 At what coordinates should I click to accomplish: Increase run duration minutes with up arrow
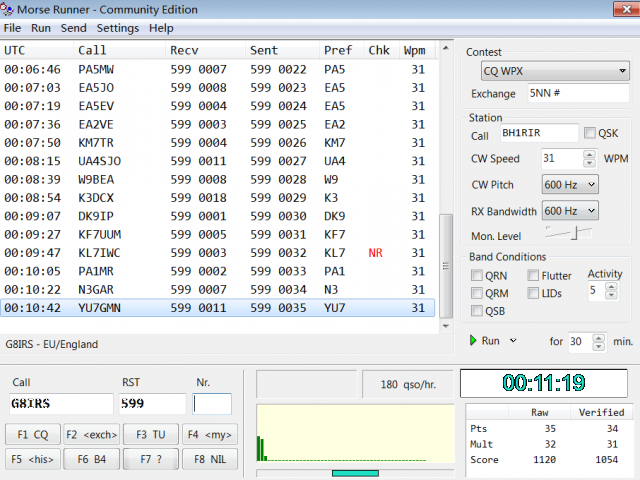click(x=598, y=338)
